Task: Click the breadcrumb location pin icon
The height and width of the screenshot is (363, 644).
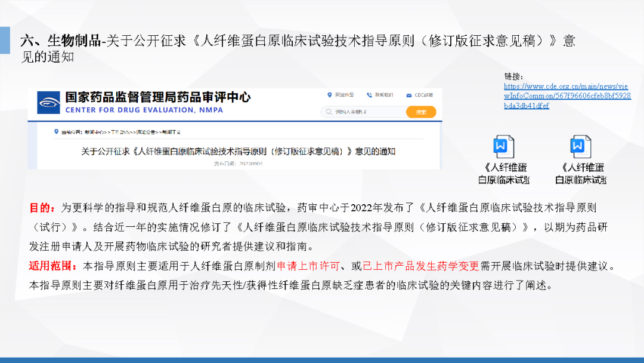Action: point(56,131)
